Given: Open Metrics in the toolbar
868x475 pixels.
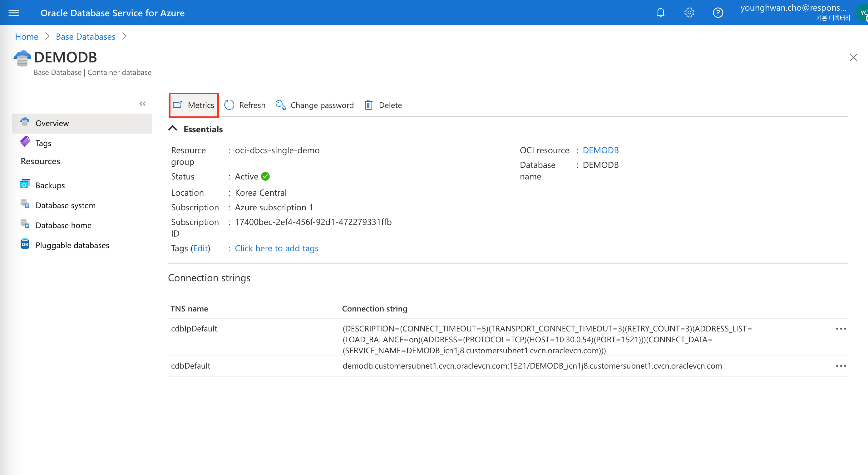Looking at the screenshot, I should [x=194, y=105].
